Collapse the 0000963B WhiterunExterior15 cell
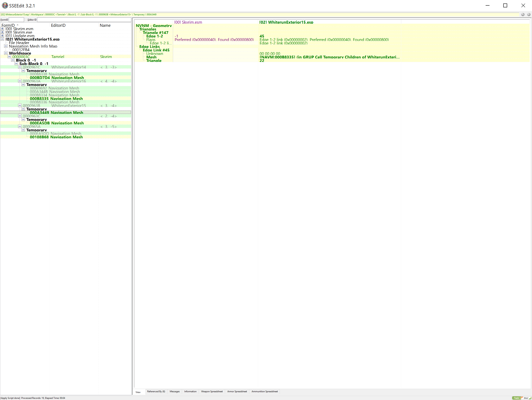This screenshot has height=400, width=532. pos(20,105)
